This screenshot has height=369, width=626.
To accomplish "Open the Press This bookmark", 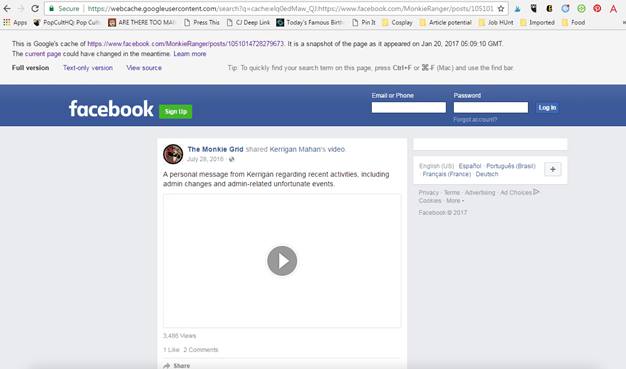I will tap(202, 22).
